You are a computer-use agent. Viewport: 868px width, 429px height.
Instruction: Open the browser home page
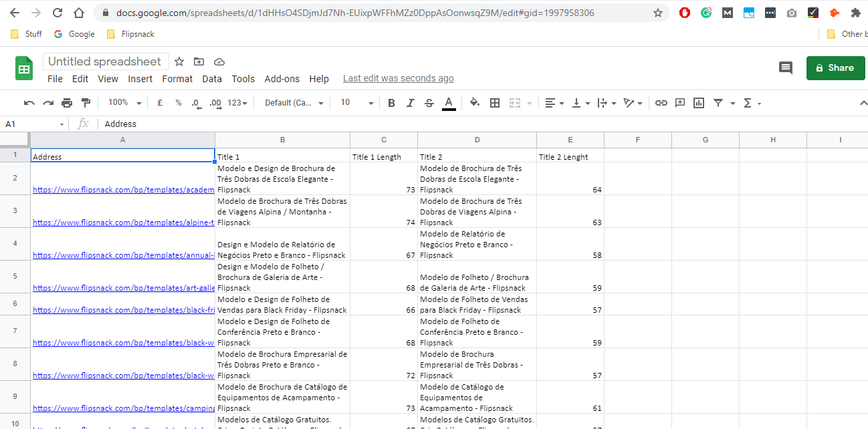pos(79,13)
